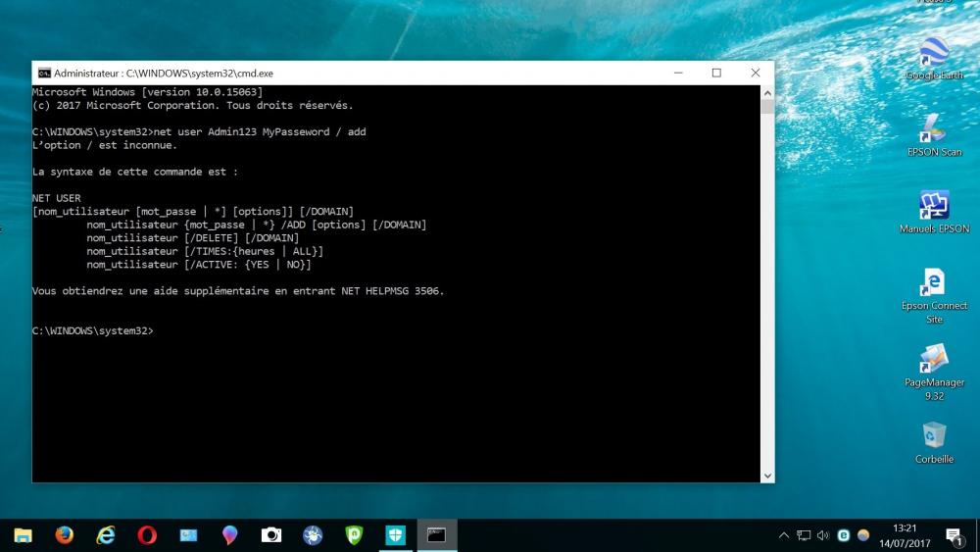Open the Camera app in taskbar
The width and height of the screenshot is (980, 552).
click(x=271, y=535)
